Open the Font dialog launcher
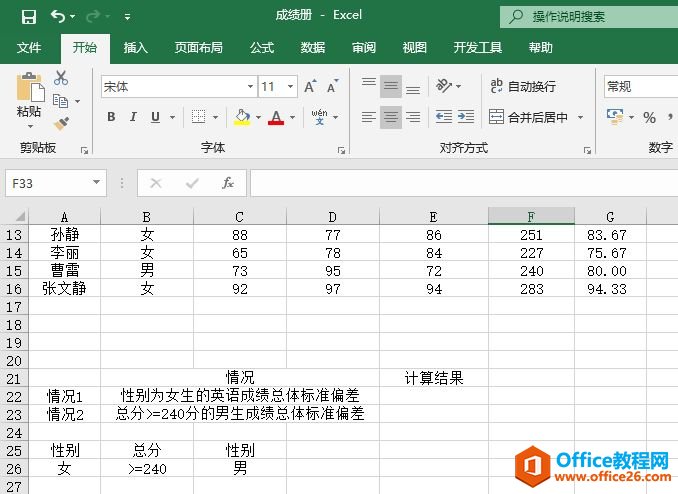678x494 pixels. click(x=342, y=150)
